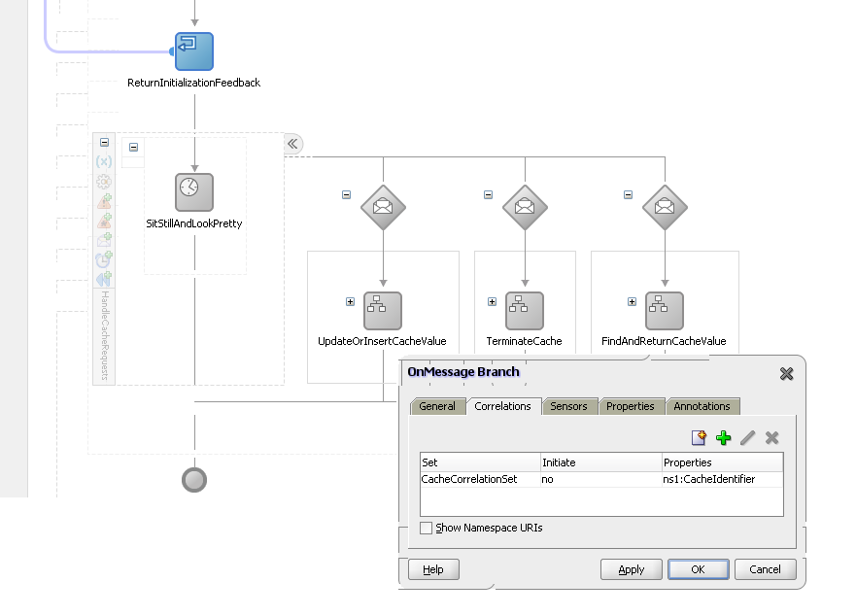This screenshot has height=616, width=856.
Task: Expand the UpdateOrInsertCacheValue scope
Action: 350,301
